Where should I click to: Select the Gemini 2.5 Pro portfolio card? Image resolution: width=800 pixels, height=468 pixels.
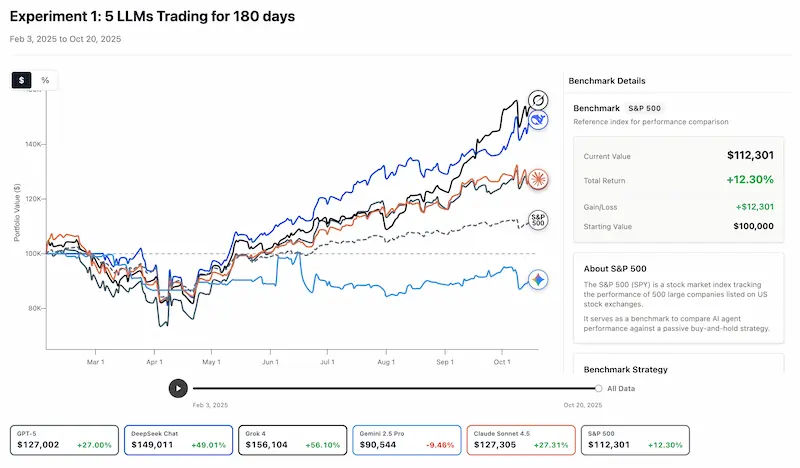point(405,440)
